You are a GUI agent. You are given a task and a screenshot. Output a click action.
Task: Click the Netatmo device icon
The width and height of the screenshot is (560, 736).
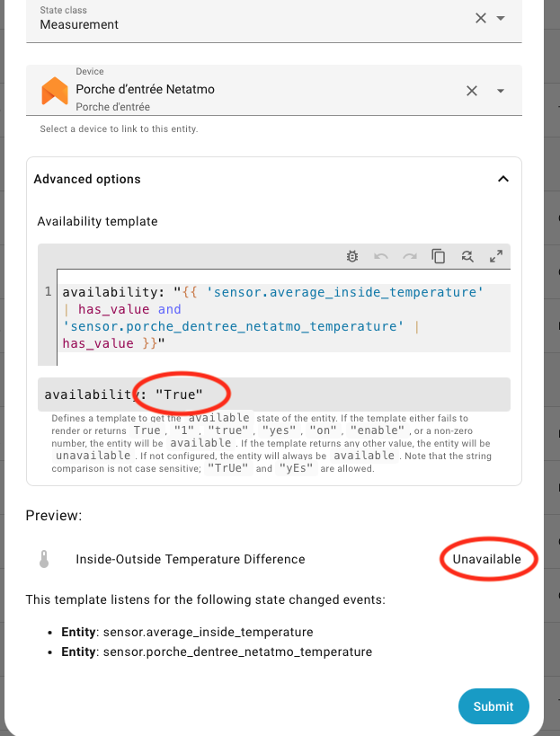coord(55,90)
